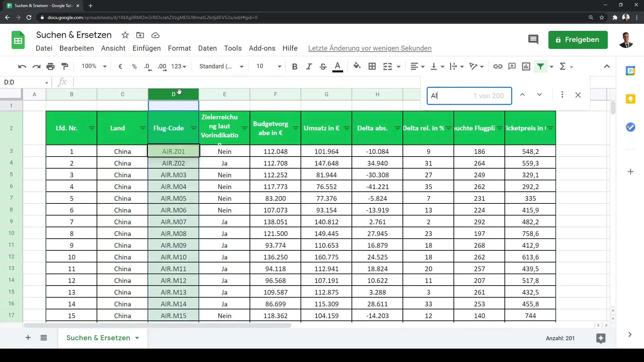The height and width of the screenshot is (362, 644).
Task: Open the functions sigma menu
Action: 566,66
